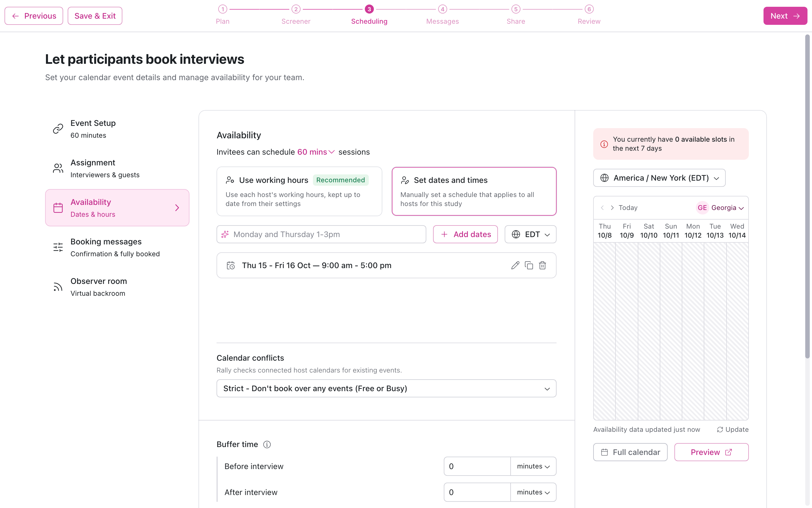Go to previous week in mini calendar
The image size is (812, 508).
pos(602,208)
